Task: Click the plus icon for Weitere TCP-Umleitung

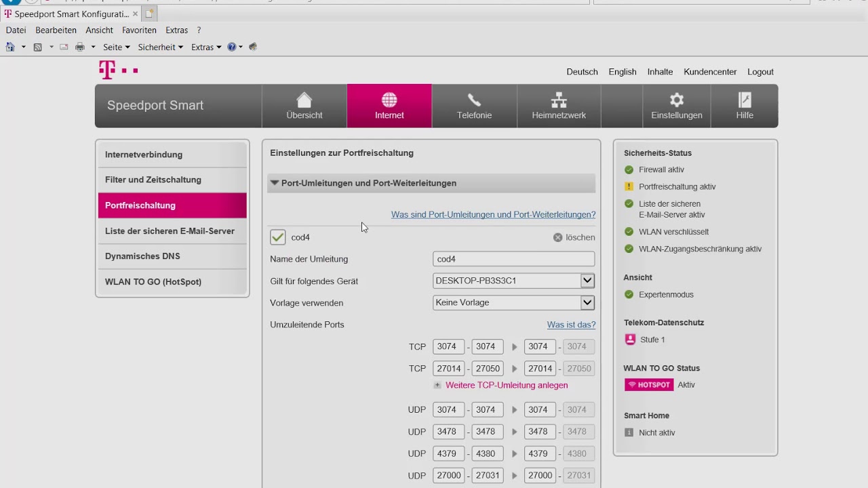Action: (437, 385)
